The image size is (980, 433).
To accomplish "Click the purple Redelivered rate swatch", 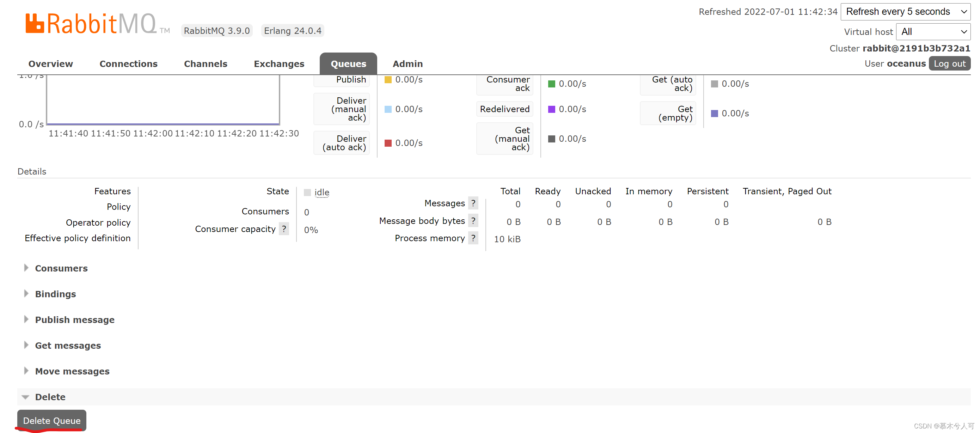I will [x=551, y=109].
